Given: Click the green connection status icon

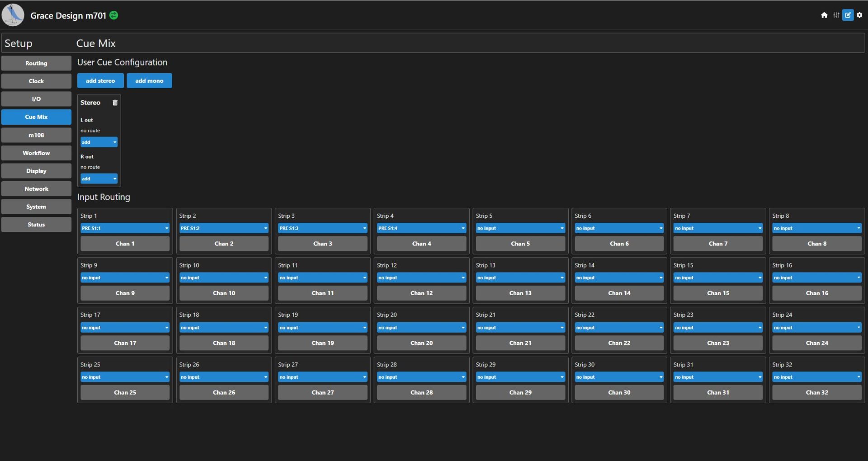Looking at the screenshot, I should coord(114,15).
